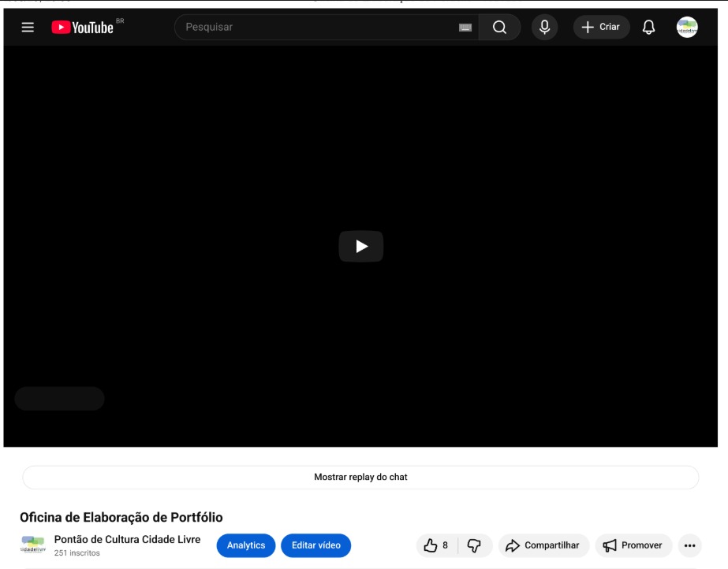Open the Criar create menu
Screen dimensions: 728x569
point(601,28)
